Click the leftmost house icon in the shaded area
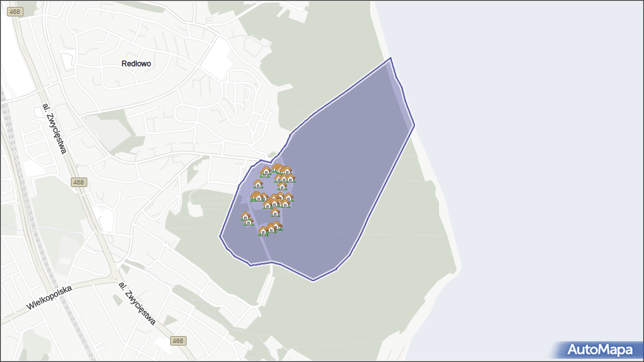Viewport: 644px width, 362px height. click(245, 217)
